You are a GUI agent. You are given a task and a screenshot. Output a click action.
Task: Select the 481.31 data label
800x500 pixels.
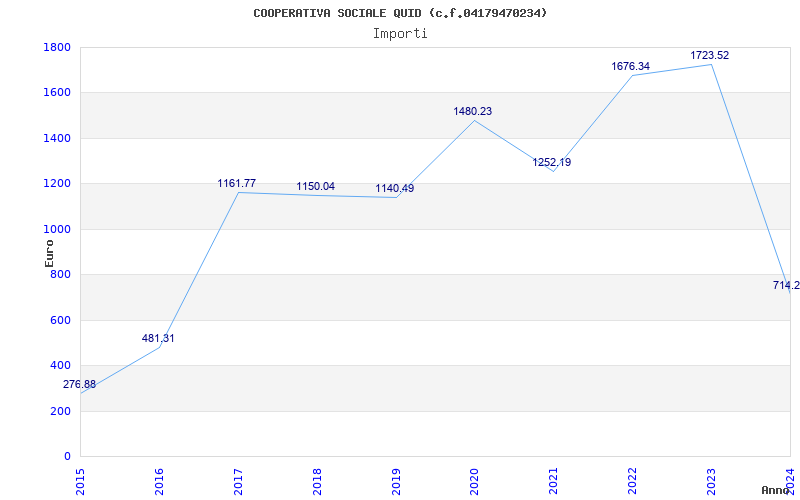158,338
